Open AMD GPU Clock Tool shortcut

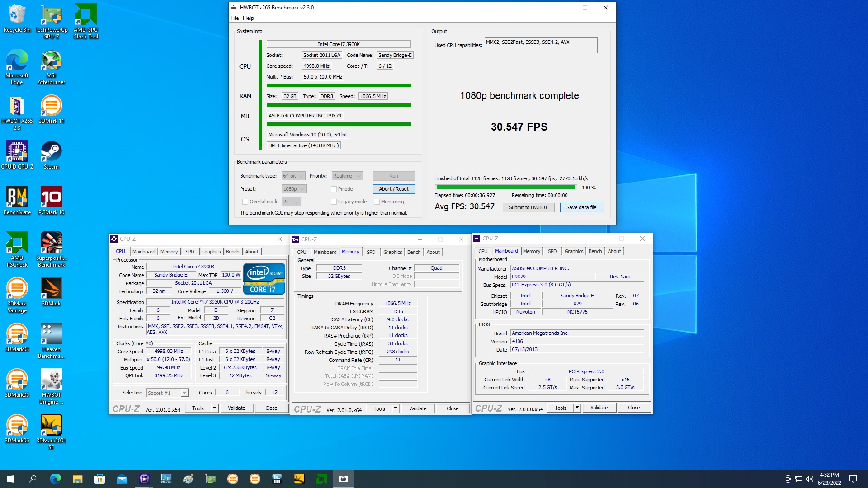coord(86,21)
